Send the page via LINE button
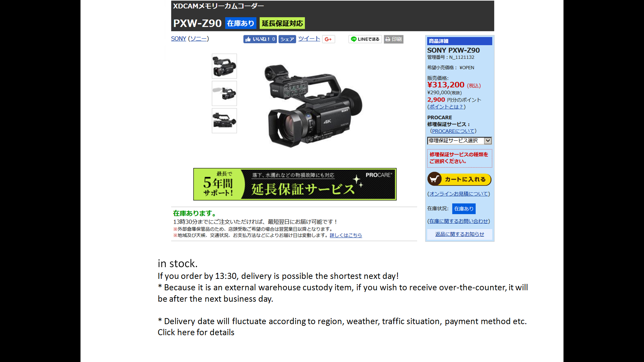Screen dimensions: 644x362 coord(365,39)
